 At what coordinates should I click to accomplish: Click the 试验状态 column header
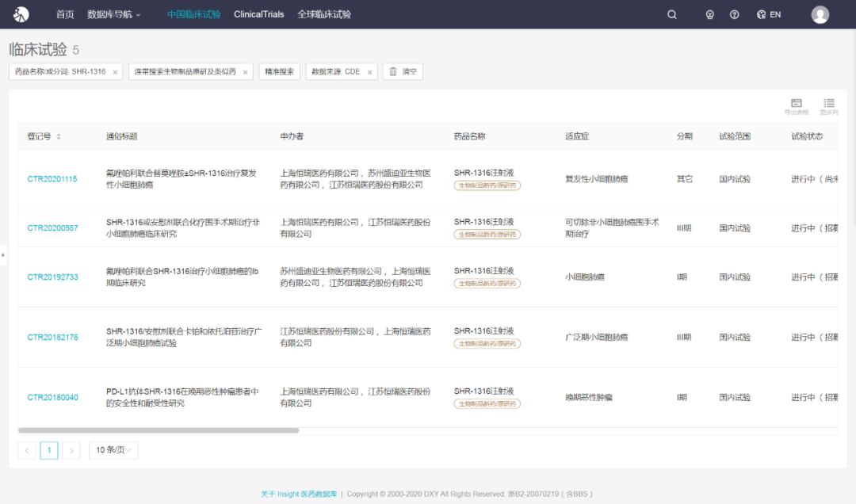click(x=807, y=136)
